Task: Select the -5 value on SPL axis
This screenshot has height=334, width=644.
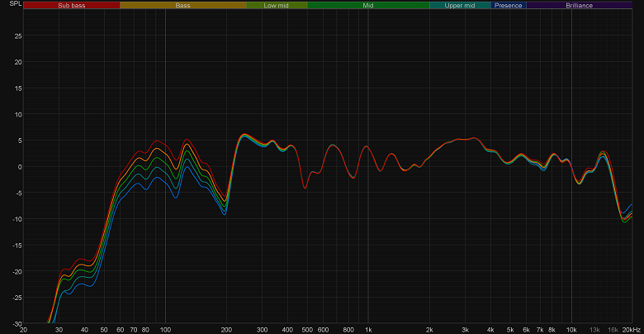Action: click(x=19, y=193)
